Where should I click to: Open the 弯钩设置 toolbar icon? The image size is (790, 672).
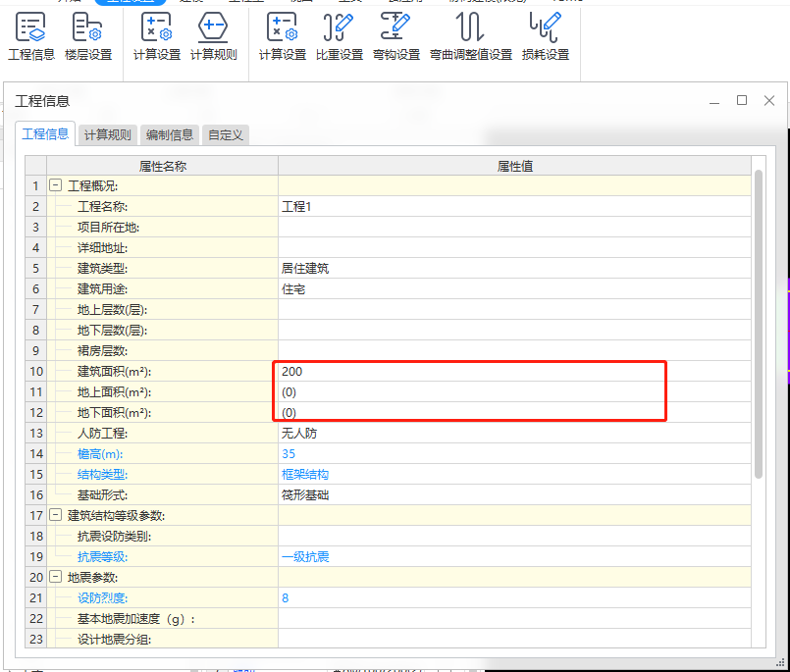pyautogui.click(x=396, y=37)
